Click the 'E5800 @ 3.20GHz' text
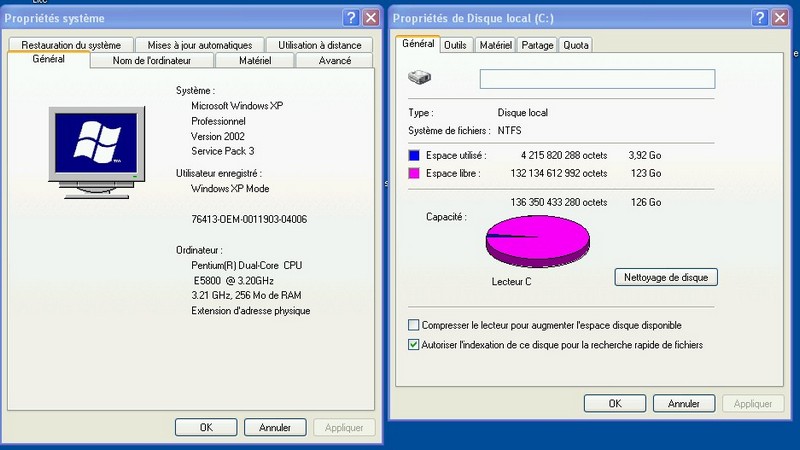This screenshot has width=800, height=450. pos(234,281)
